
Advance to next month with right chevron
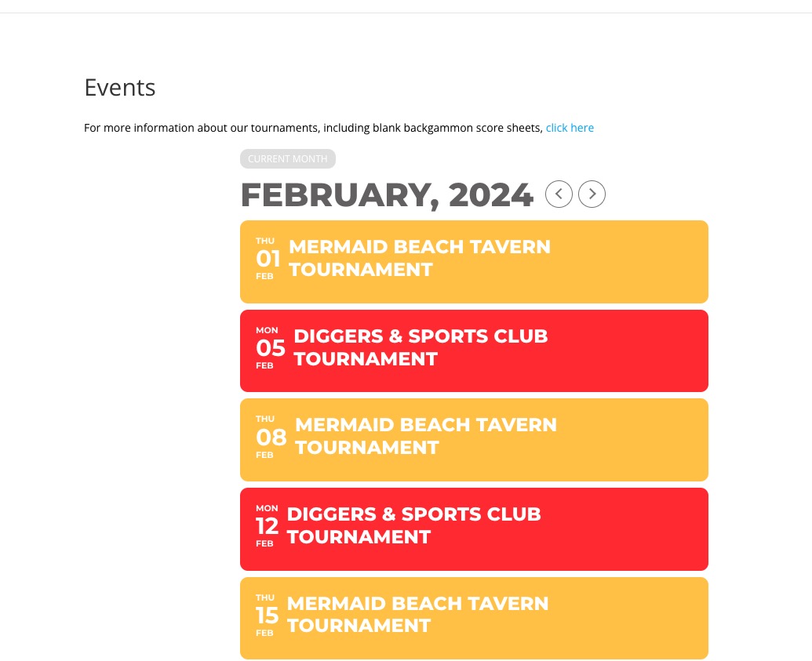592,194
